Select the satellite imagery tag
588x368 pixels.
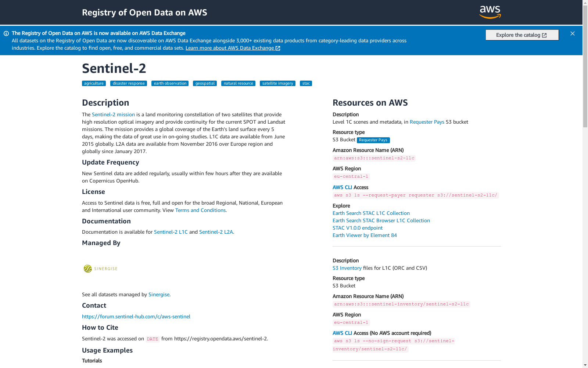point(277,84)
